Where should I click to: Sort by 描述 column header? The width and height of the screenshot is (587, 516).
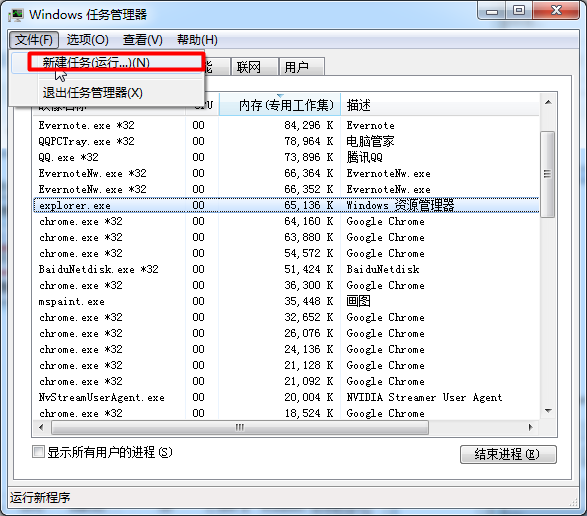[440, 105]
